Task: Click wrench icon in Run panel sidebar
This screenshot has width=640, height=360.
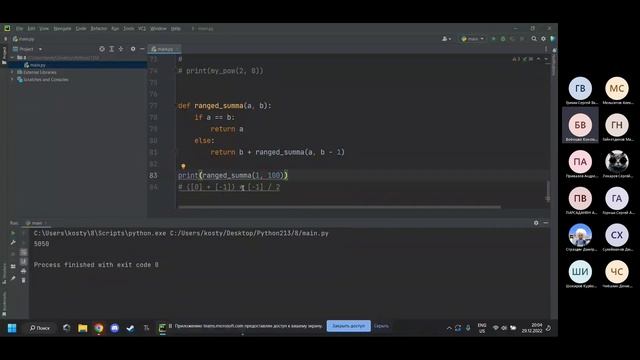Action: (x=13, y=242)
